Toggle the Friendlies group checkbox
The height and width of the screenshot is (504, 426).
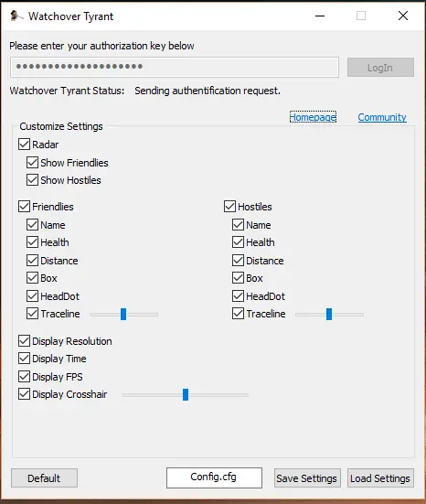(25, 207)
